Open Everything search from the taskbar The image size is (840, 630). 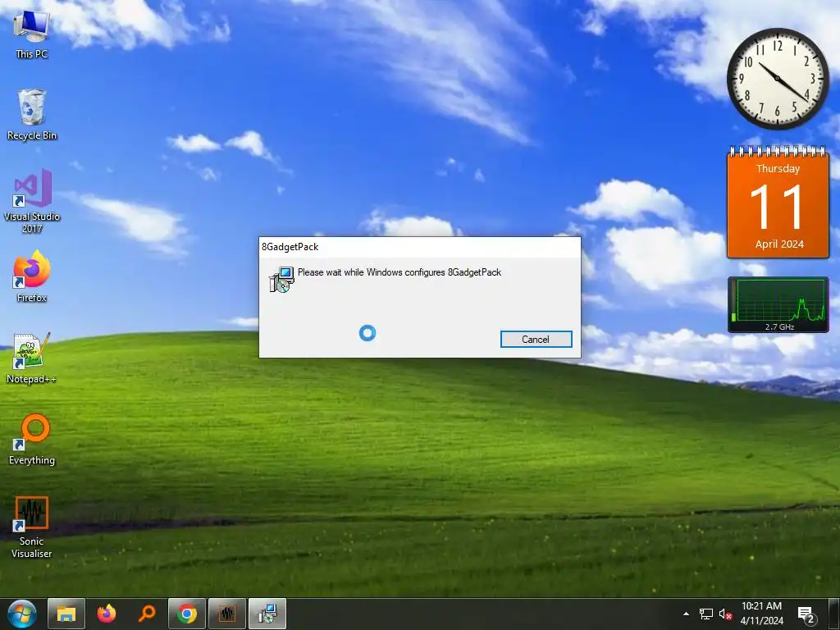pos(147,614)
